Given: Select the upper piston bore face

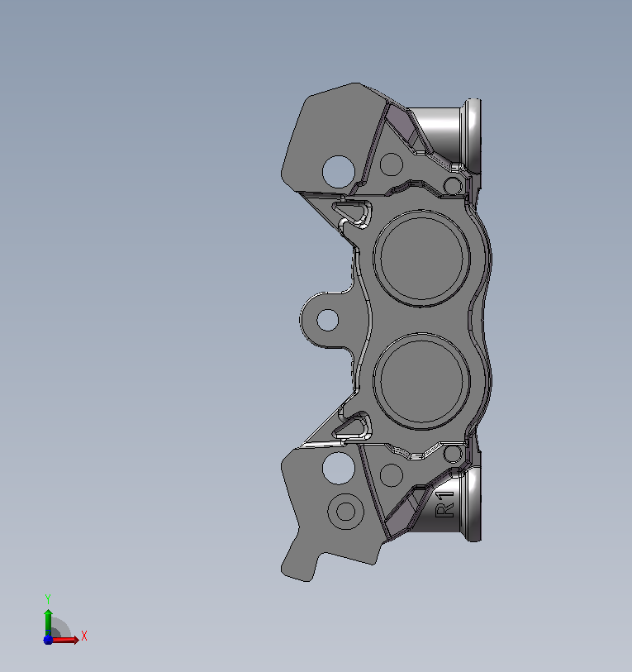Looking at the screenshot, I should 421,259.
